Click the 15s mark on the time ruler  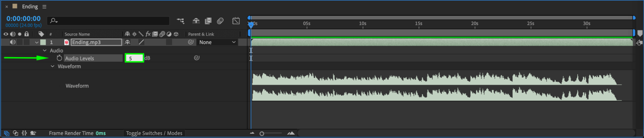click(418, 24)
